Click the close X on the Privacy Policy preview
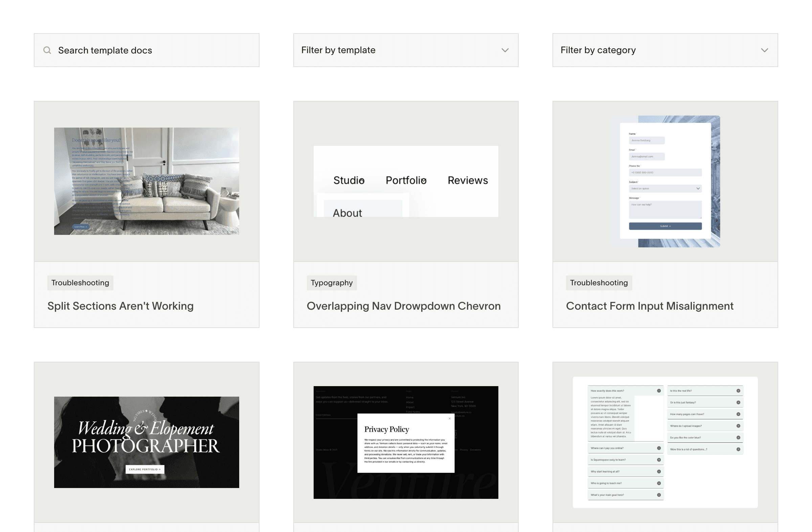 [x=449, y=419]
